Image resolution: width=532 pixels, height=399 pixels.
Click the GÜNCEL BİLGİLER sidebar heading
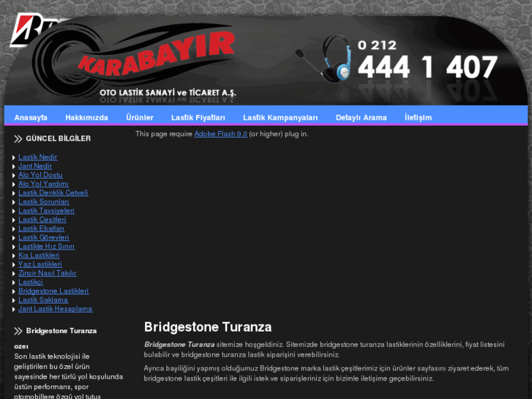coord(59,138)
